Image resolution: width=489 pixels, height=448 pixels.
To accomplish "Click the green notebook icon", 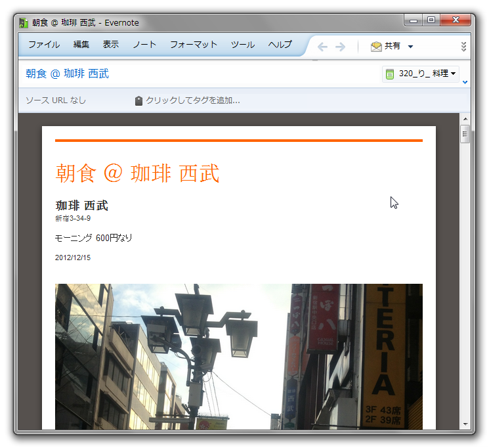I will [390, 74].
